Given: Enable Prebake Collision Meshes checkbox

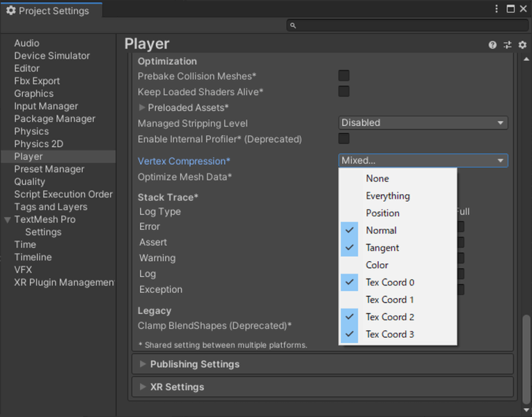Looking at the screenshot, I should (344, 76).
